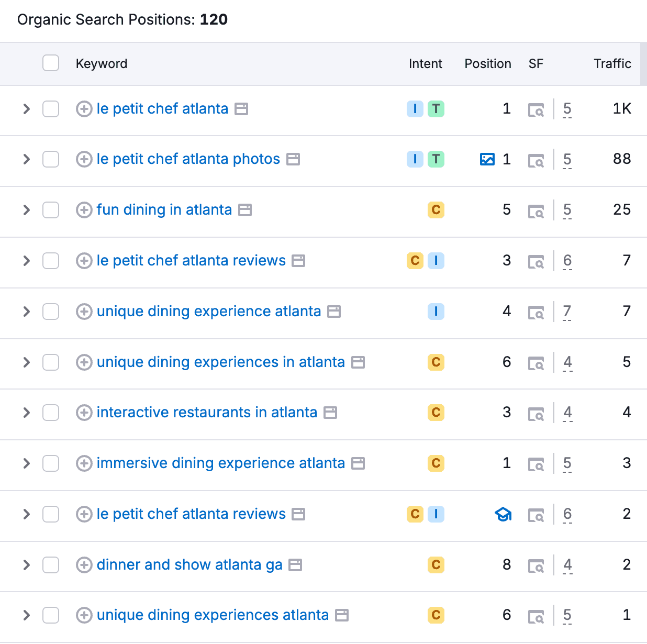Click plus icon beside 'unique dining experience atlanta'

(x=84, y=312)
